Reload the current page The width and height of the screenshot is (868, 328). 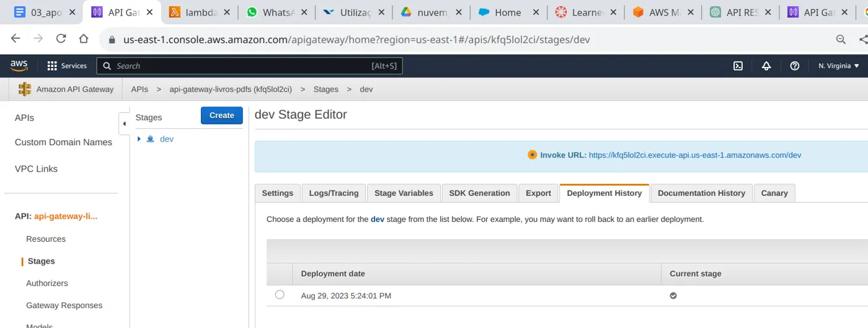(61, 39)
